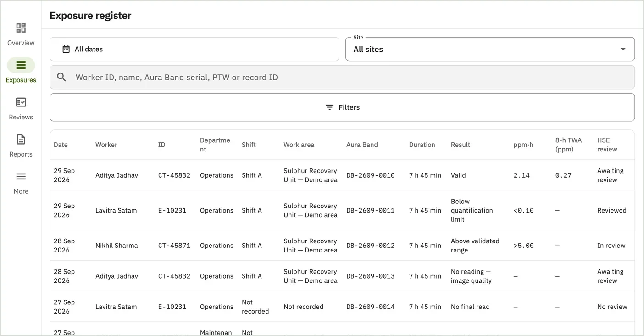This screenshot has width=644, height=336.
Task: Open record DB-2609-0014 row
Action: click(342, 307)
